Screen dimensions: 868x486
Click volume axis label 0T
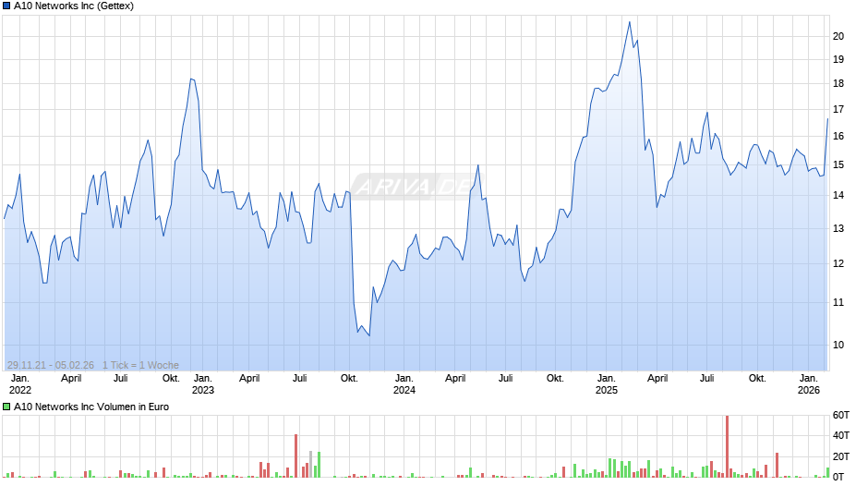(838, 477)
